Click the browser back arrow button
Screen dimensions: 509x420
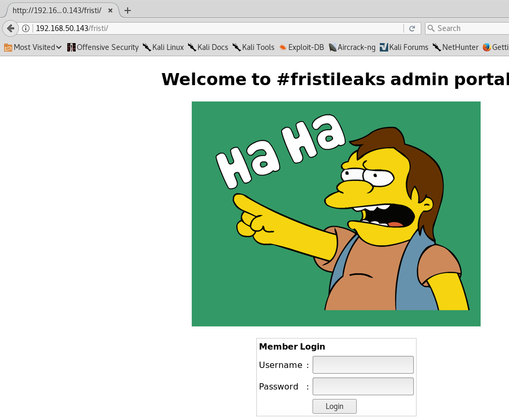pyautogui.click(x=11, y=28)
